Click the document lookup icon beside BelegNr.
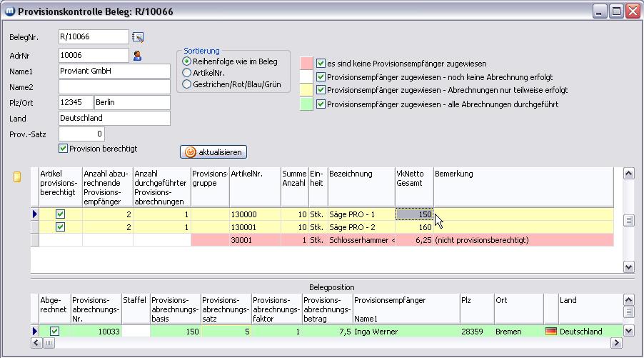Viewport: 644px width, 358px height. click(139, 37)
